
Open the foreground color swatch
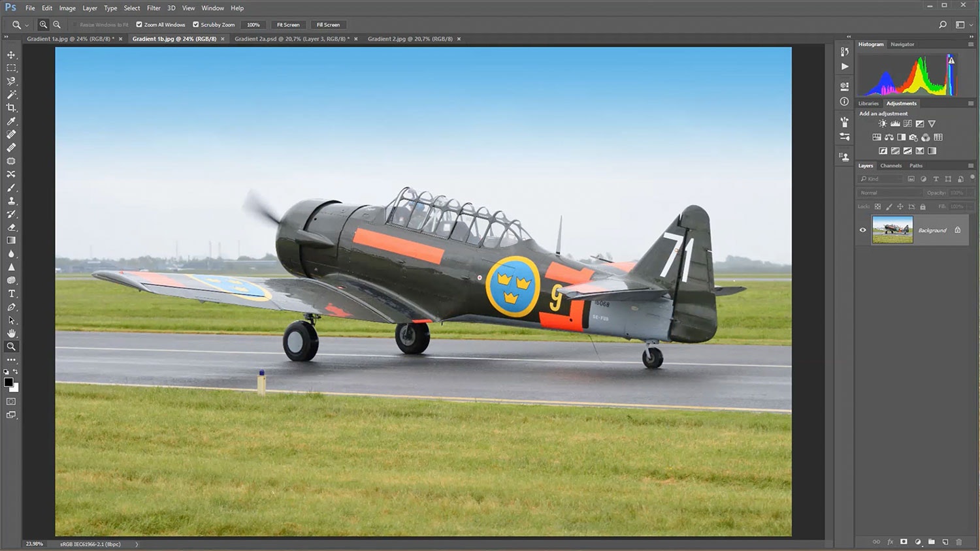tap(8, 381)
